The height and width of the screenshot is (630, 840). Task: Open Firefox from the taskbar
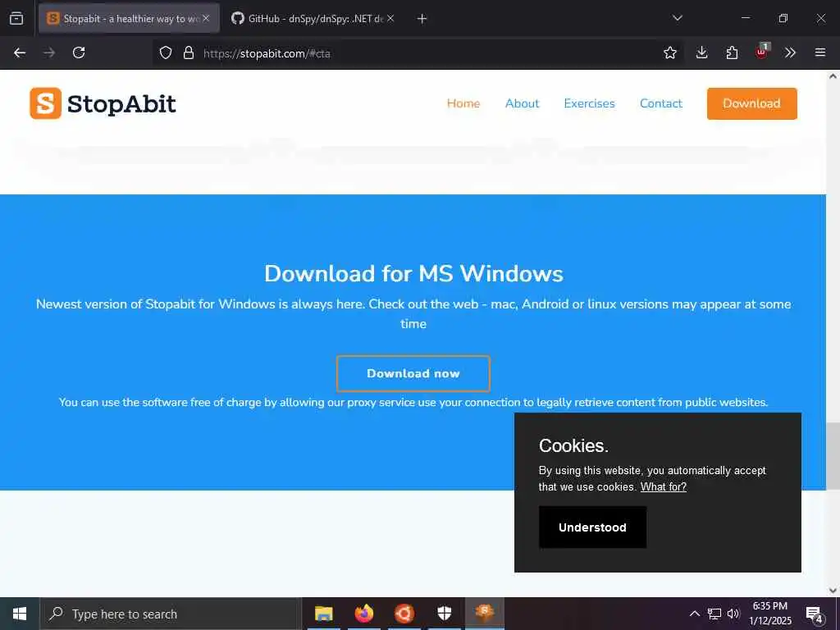[x=363, y=614]
